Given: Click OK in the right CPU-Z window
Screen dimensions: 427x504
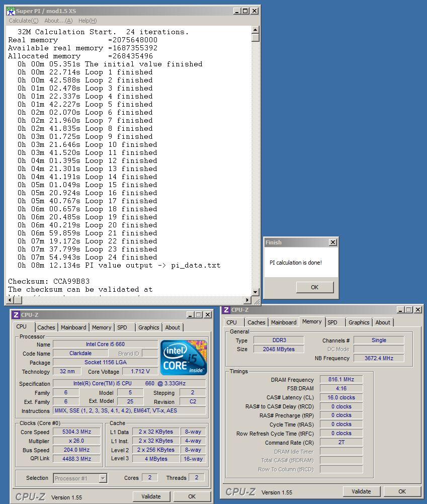Looking at the screenshot, I should click(402, 491).
